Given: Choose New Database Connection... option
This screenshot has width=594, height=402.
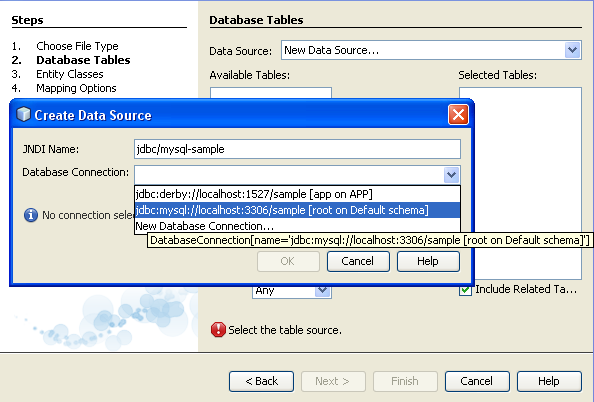Looking at the screenshot, I should 297,226.
